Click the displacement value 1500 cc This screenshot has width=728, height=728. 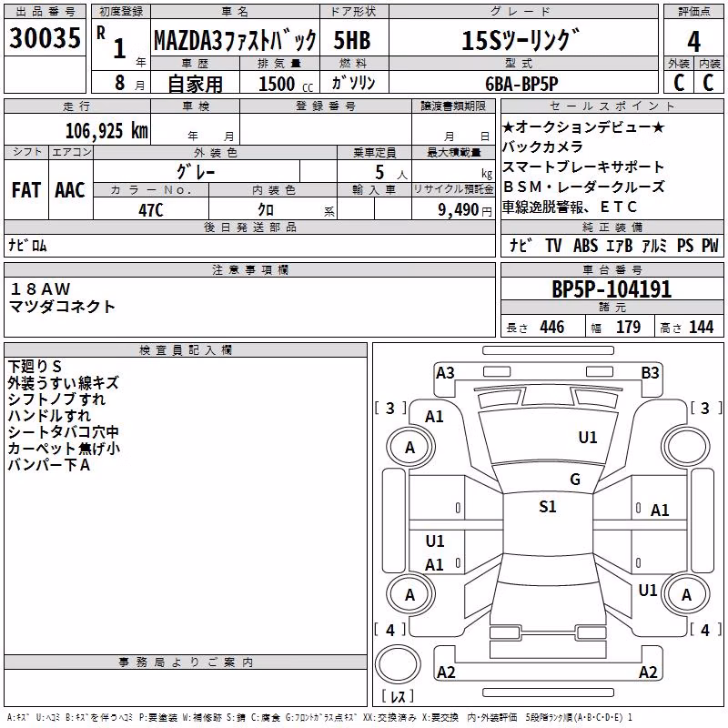286,84
